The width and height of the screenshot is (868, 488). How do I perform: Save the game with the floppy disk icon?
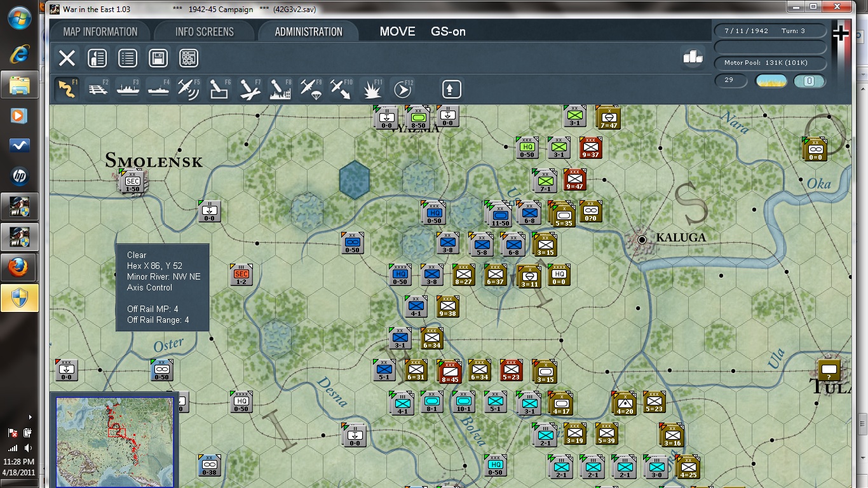coord(158,58)
